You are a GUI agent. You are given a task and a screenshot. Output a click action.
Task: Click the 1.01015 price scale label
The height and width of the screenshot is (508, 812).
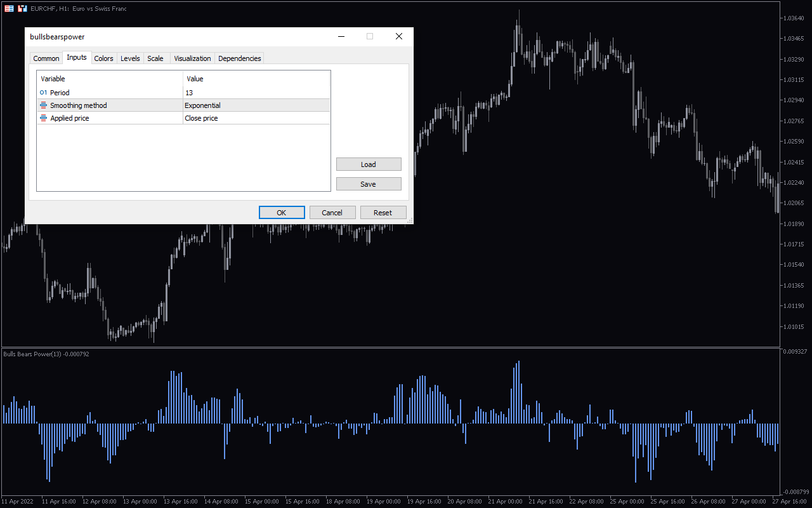coord(794,326)
